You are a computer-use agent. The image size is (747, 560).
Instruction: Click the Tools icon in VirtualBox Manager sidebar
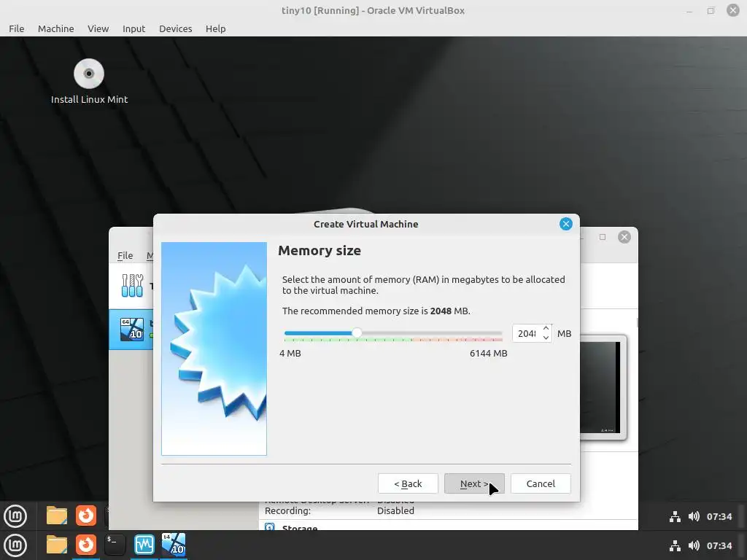[132, 286]
